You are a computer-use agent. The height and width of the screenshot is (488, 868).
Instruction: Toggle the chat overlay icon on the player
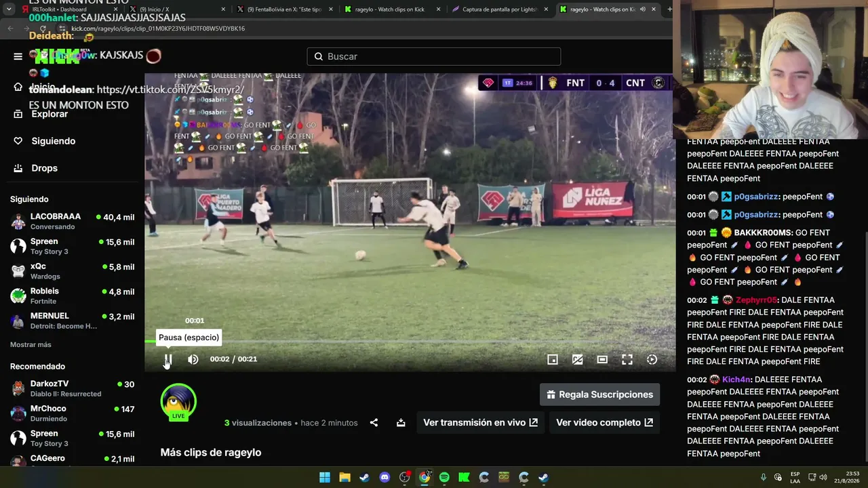[x=578, y=360]
